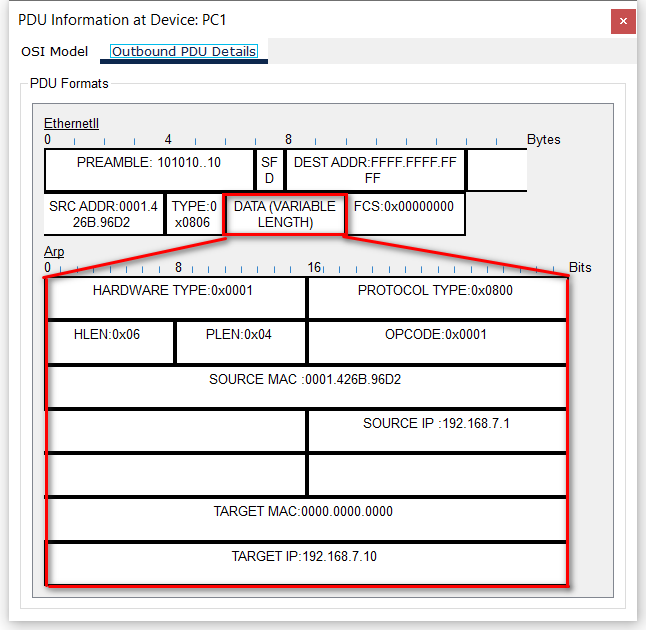The width and height of the screenshot is (646, 630).
Task: Select the SFD field
Action: [269, 170]
